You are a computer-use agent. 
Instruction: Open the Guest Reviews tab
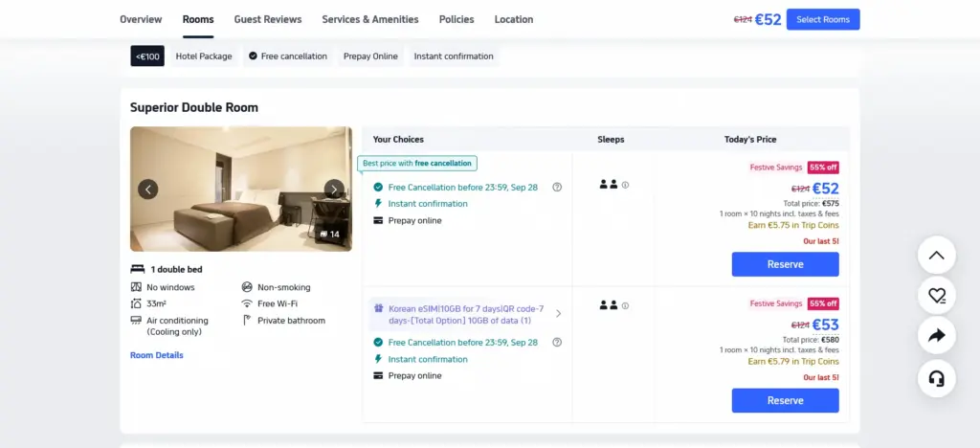point(268,19)
